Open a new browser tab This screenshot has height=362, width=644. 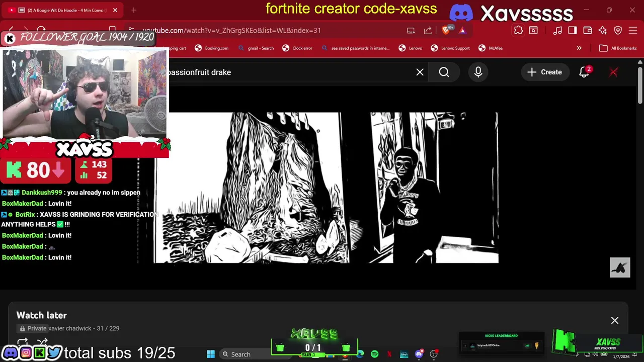pyautogui.click(x=134, y=10)
